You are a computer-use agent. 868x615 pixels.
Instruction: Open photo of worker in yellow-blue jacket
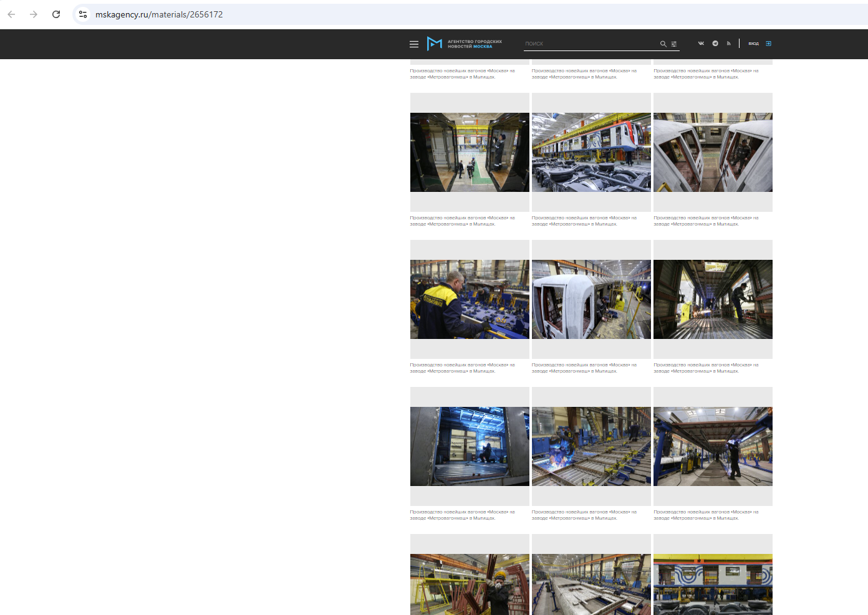point(470,299)
